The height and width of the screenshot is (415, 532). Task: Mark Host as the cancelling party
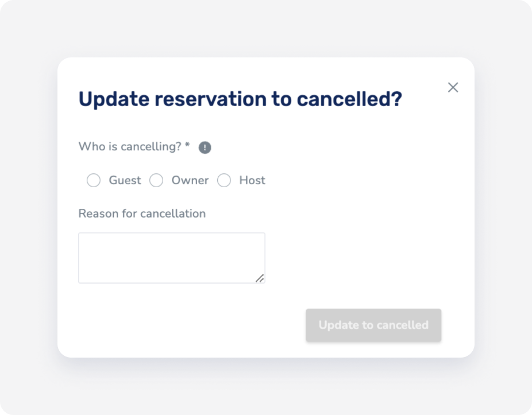224,180
